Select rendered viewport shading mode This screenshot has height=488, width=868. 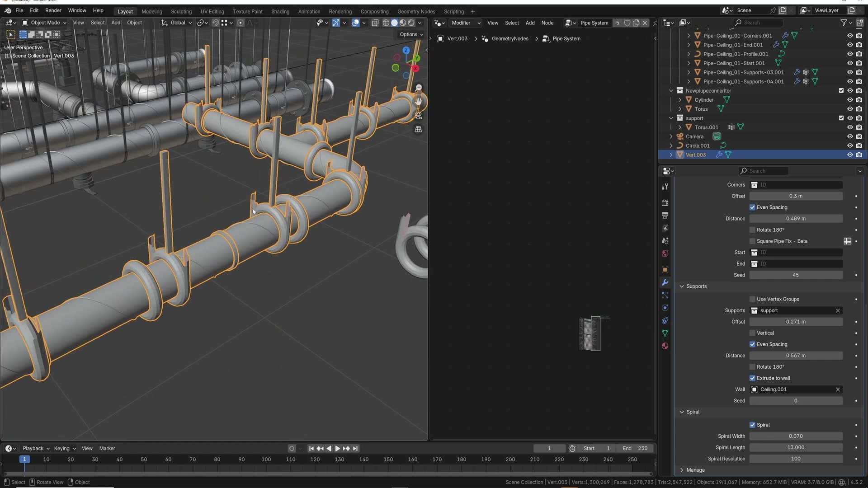pos(411,23)
